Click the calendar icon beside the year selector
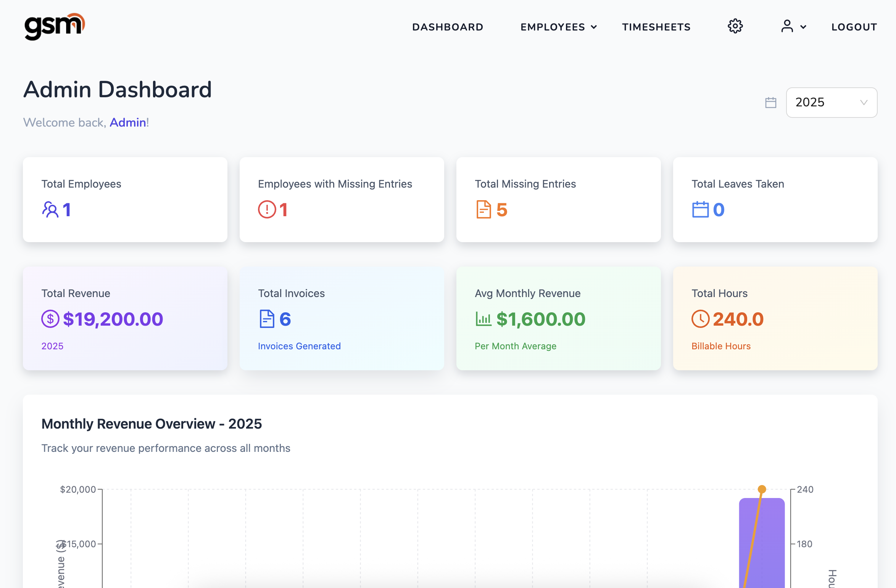Image resolution: width=896 pixels, height=588 pixels. (x=770, y=103)
